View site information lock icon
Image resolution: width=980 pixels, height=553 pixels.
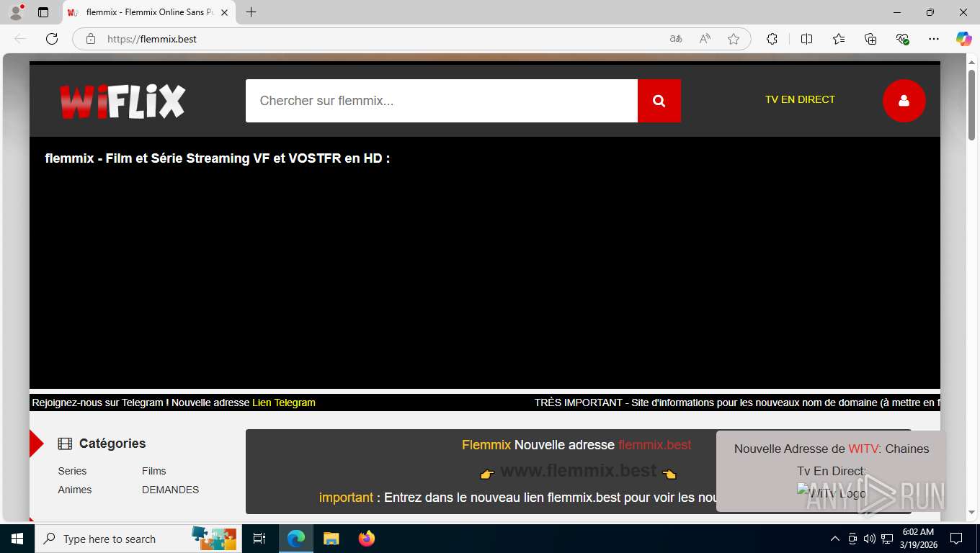91,39
